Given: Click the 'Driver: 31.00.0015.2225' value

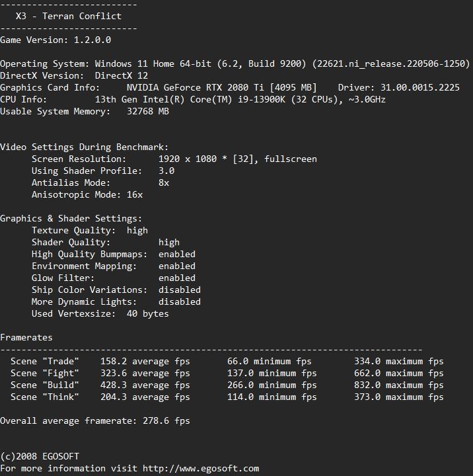Looking at the screenshot, I should tap(398, 88).
